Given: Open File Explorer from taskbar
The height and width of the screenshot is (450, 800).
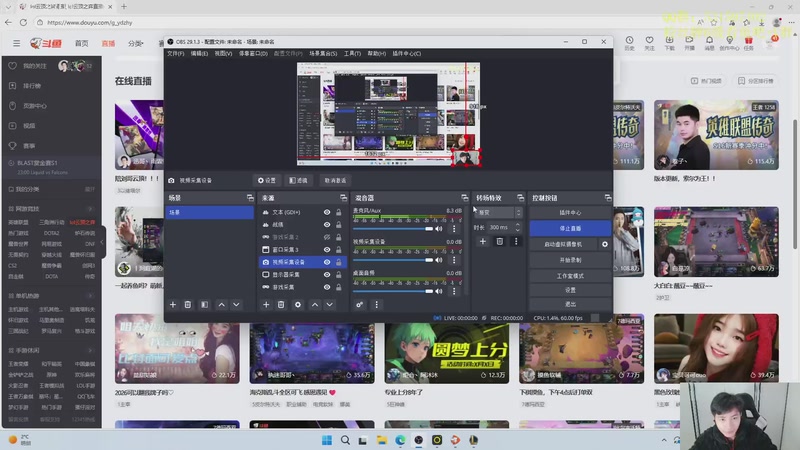Looking at the screenshot, I should (382, 440).
